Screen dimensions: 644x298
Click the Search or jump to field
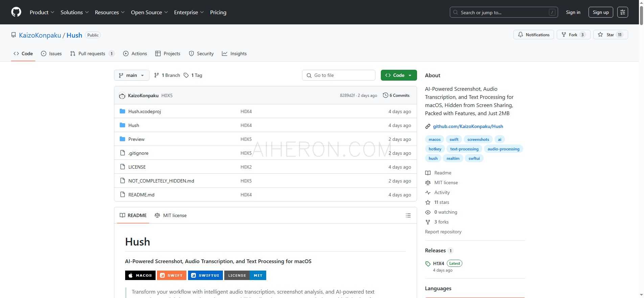(504, 12)
